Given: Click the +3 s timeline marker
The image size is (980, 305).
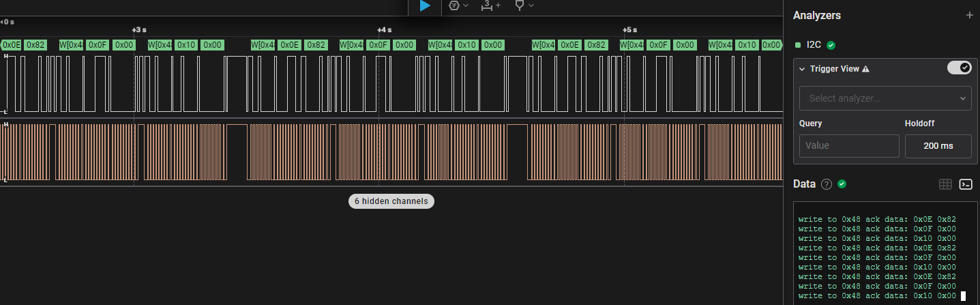Looking at the screenshot, I should (x=138, y=30).
